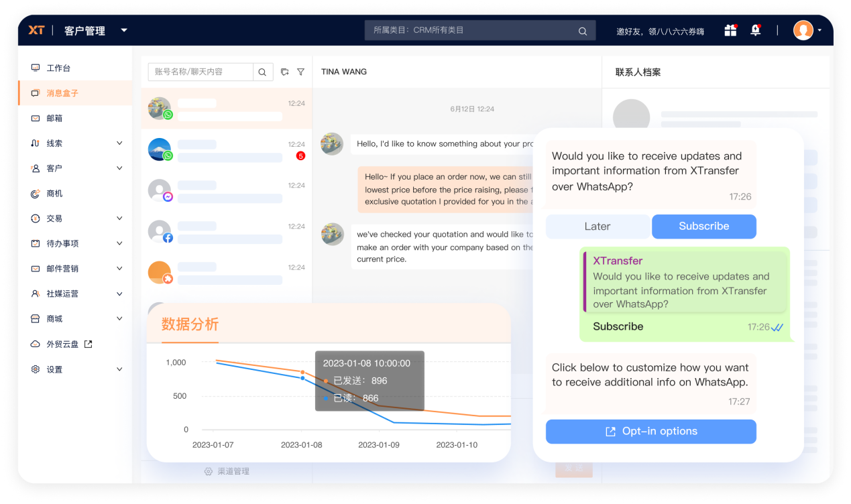Image resolution: width=851 pixels, height=504 pixels.
Task: Click the 数据分析 tab heading
Action: [x=190, y=324]
